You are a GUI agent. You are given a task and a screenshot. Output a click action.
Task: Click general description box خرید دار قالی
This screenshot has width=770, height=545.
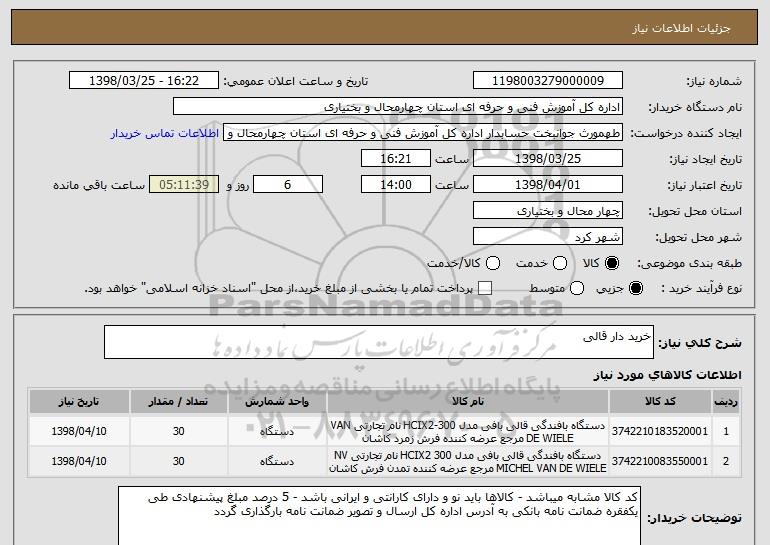[379, 342]
